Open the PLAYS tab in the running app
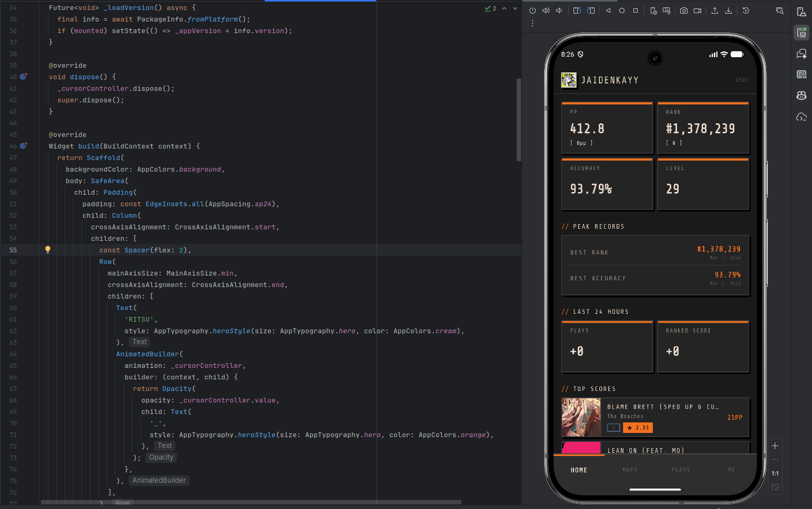812x509 pixels. tap(680, 470)
